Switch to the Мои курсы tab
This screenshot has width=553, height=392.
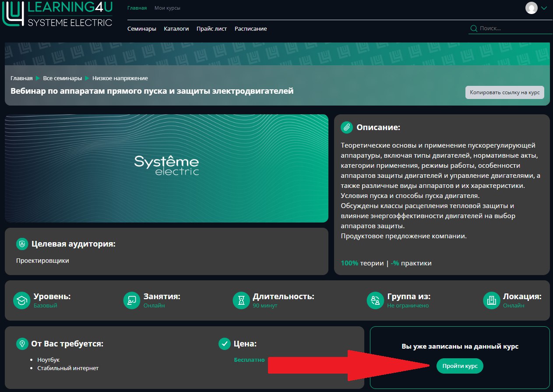(x=167, y=8)
